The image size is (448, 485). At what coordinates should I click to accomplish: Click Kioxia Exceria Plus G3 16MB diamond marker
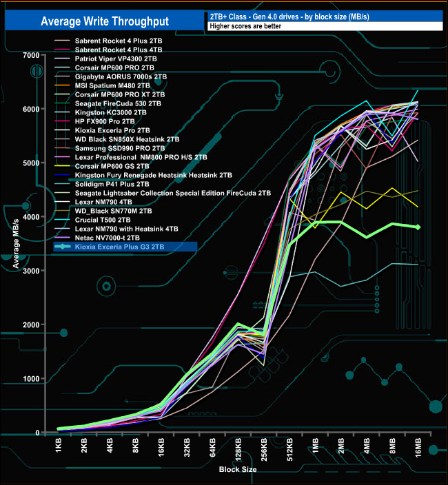[418, 227]
